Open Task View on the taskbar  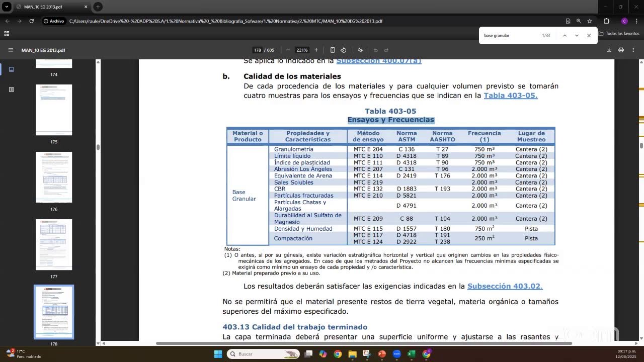(x=308, y=354)
